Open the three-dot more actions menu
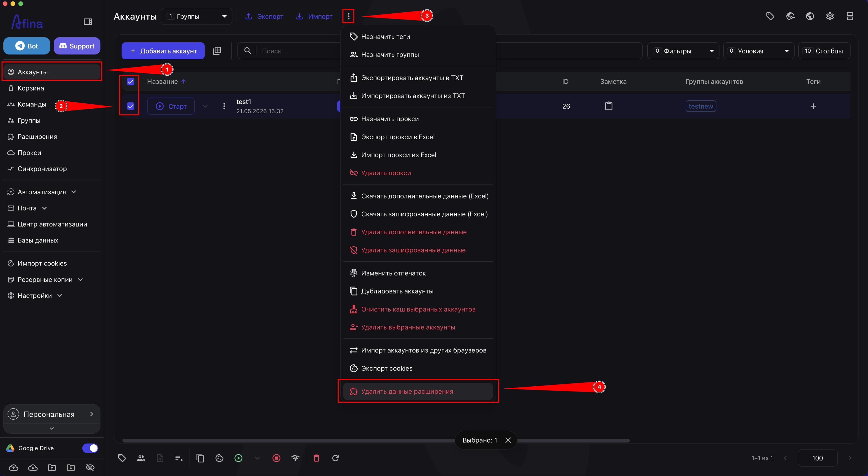Viewport: 868px width, 476px height. coord(348,16)
